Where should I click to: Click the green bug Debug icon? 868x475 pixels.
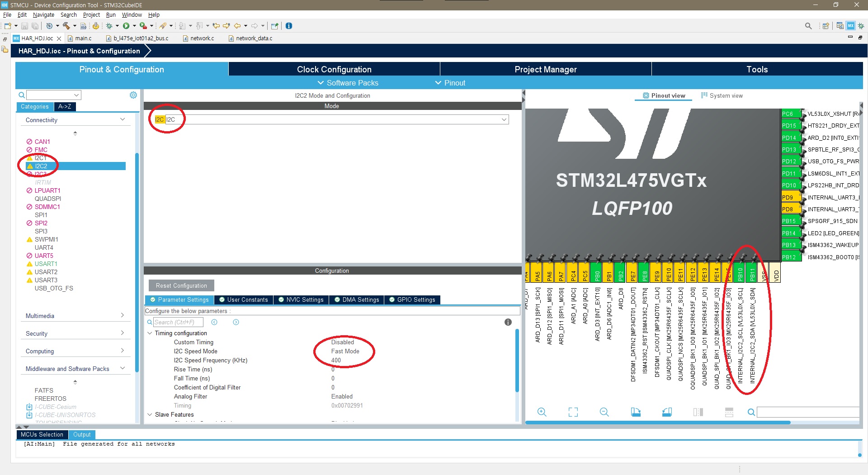(109, 26)
